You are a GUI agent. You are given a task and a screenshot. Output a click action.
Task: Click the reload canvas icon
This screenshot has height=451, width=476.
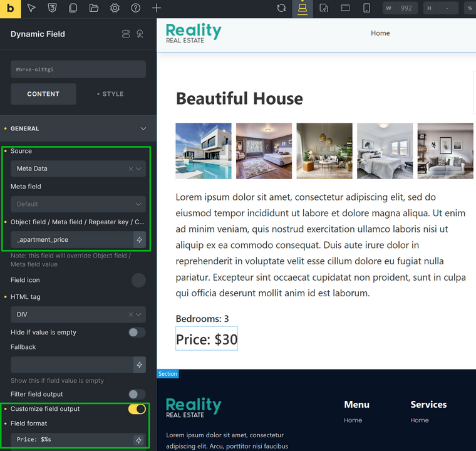pyautogui.click(x=281, y=8)
